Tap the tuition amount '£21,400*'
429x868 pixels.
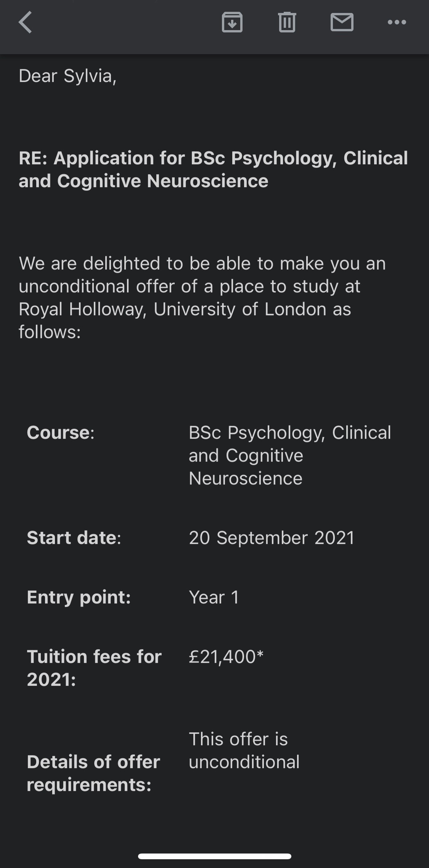coord(226,657)
